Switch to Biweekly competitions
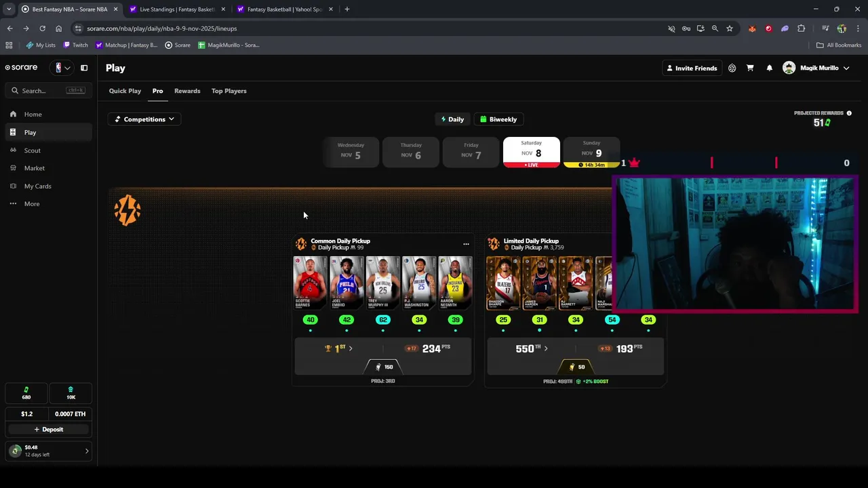Screen dimensions: 868x488 [498, 119]
